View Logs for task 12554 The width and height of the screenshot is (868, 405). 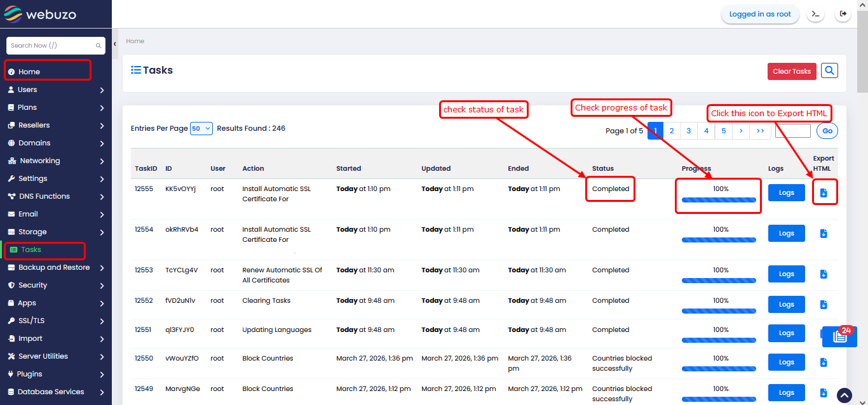(x=786, y=234)
